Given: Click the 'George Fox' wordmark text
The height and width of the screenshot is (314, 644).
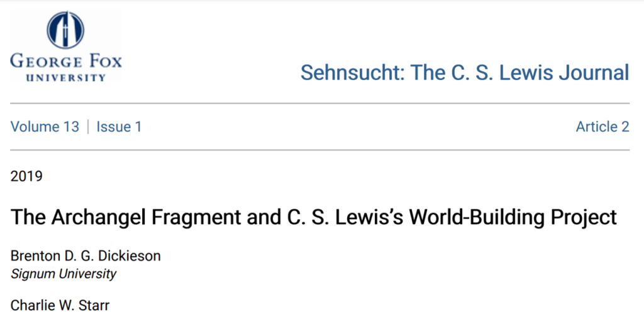Looking at the screenshot, I should (x=66, y=62).
